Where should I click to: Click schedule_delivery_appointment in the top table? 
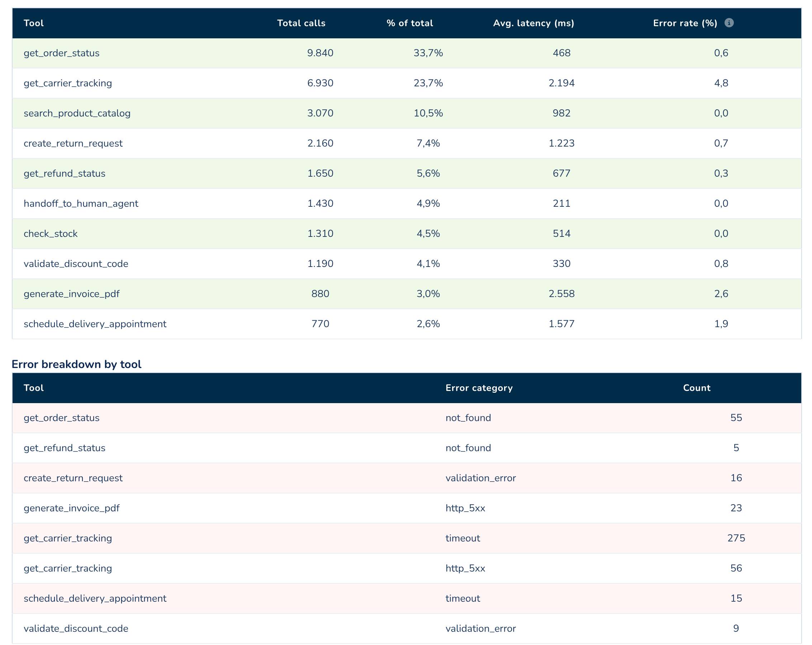[x=95, y=324]
